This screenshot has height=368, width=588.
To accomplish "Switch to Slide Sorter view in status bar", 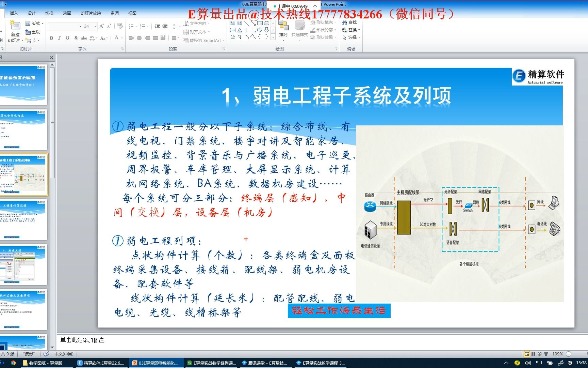I will (x=533, y=354).
